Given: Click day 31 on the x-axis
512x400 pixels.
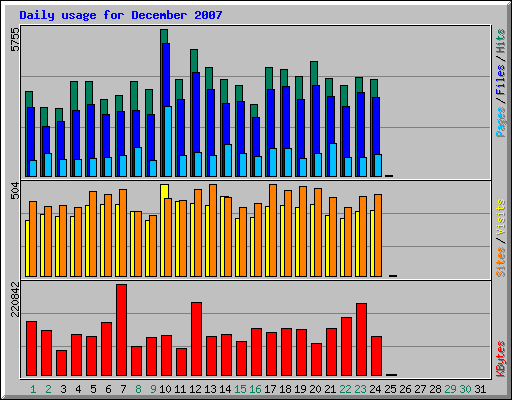Looking at the screenshot, I should 480,389.
